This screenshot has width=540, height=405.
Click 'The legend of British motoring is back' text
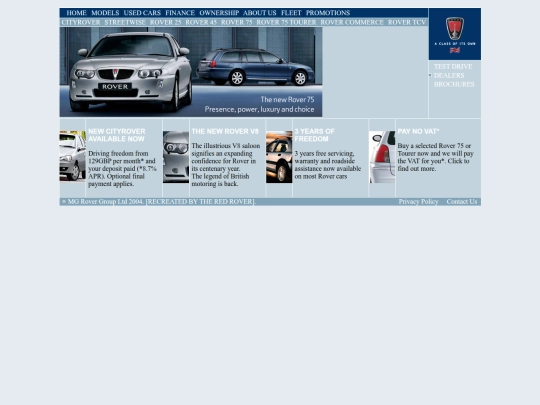(x=220, y=180)
